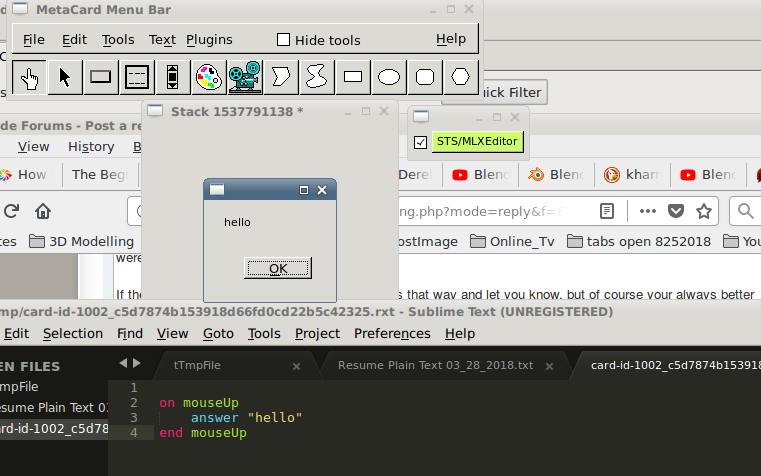The height and width of the screenshot is (476, 761).
Task: Close the tTmpFile tab
Action: tap(296, 367)
